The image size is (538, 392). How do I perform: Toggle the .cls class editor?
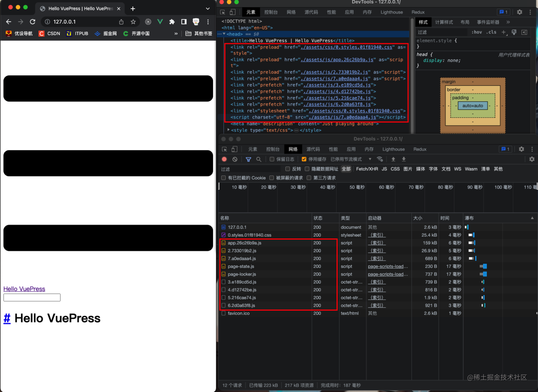coord(491,32)
